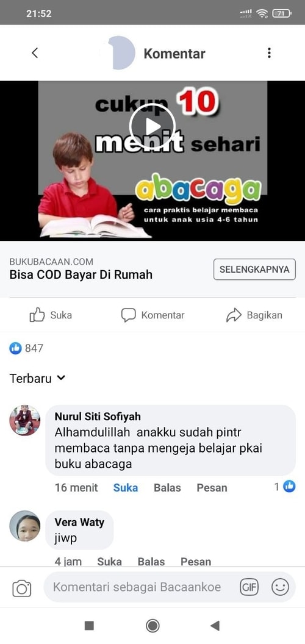
Task: Tap the Komentar speech bubble icon
Action: (x=128, y=315)
